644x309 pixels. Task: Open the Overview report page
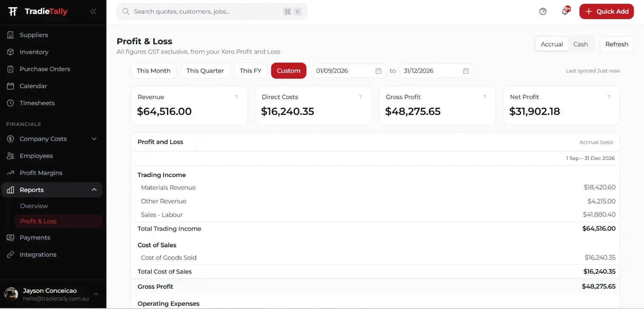34,206
